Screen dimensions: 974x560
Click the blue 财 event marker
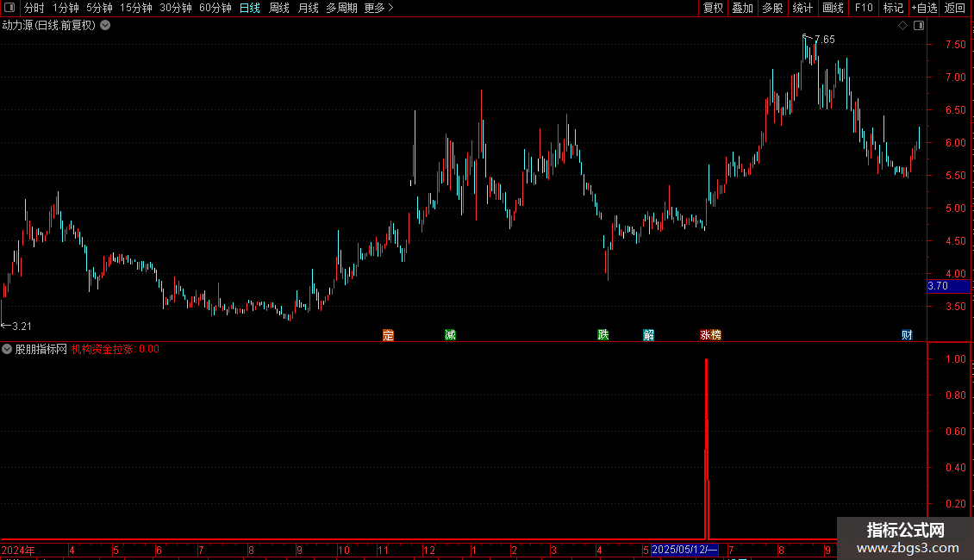pyautogui.click(x=907, y=335)
